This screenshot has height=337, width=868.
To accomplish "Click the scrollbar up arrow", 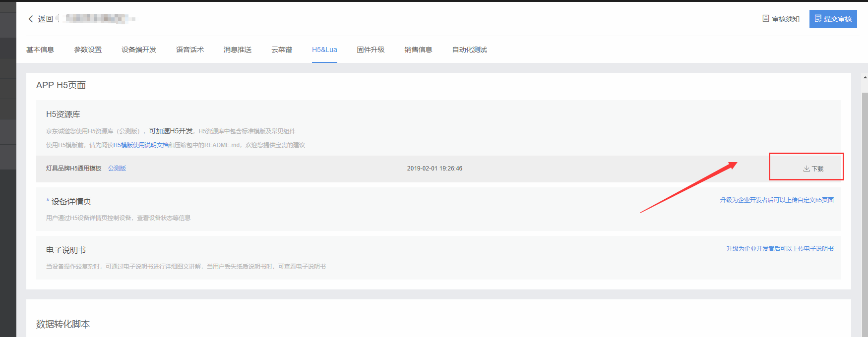I will pyautogui.click(x=865, y=78).
